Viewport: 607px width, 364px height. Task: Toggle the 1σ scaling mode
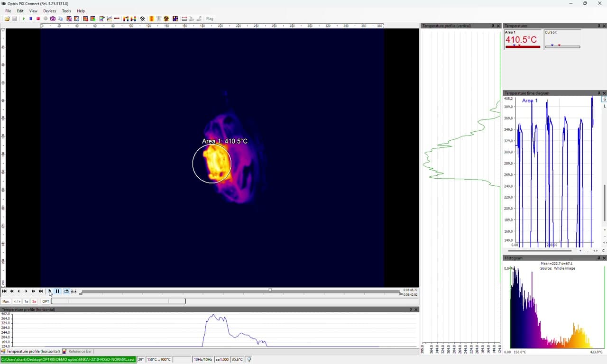(x=27, y=301)
